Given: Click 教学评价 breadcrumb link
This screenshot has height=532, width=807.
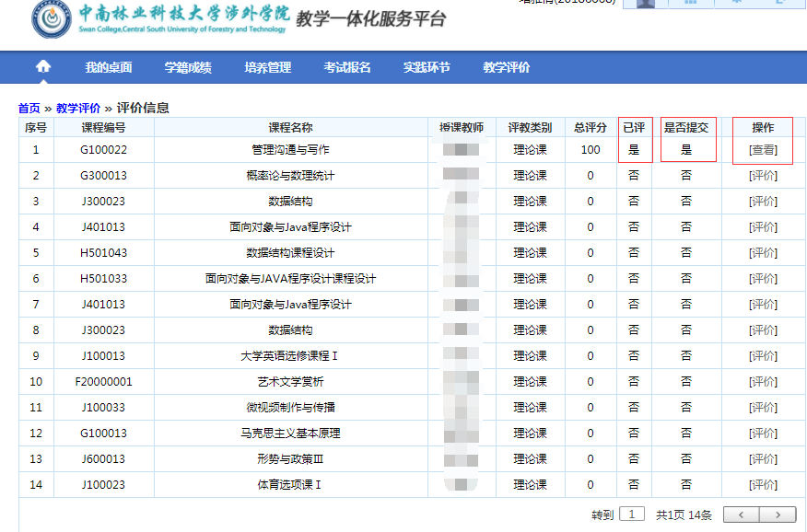Looking at the screenshot, I should (78, 108).
